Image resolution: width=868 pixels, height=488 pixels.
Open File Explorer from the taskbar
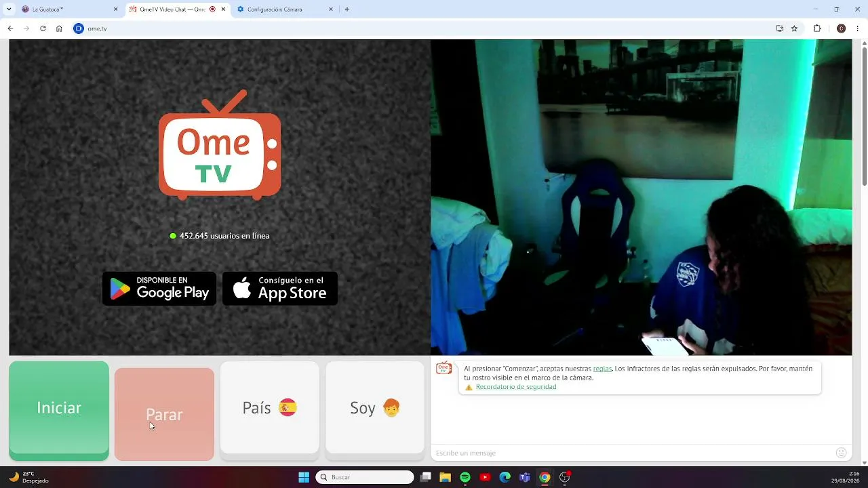tap(446, 477)
